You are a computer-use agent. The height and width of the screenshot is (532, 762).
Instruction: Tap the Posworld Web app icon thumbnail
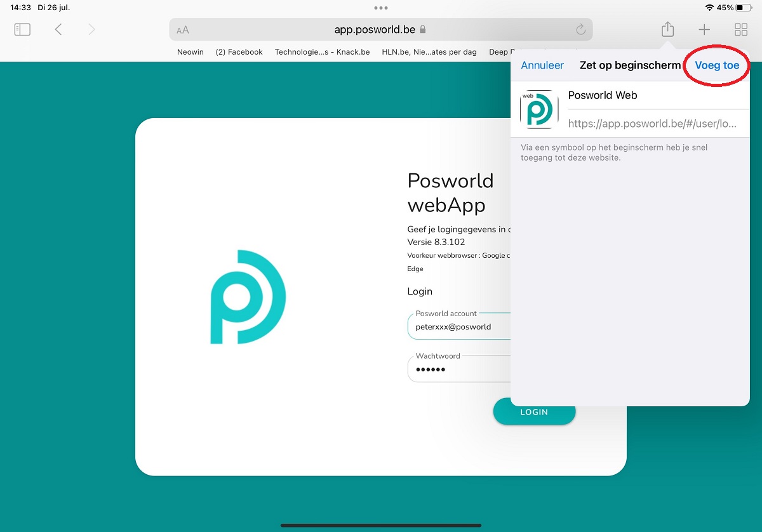click(539, 109)
